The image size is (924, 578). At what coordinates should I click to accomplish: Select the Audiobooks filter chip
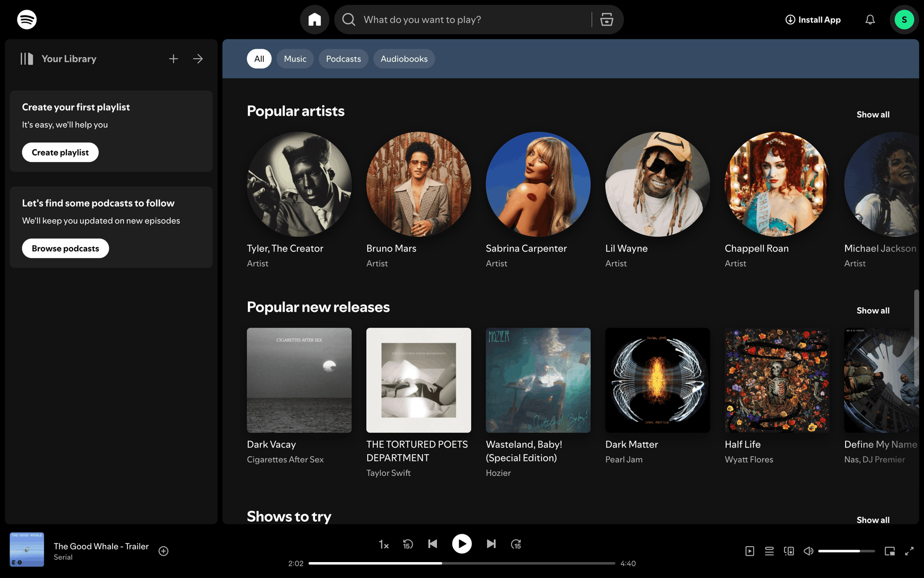click(x=404, y=59)
